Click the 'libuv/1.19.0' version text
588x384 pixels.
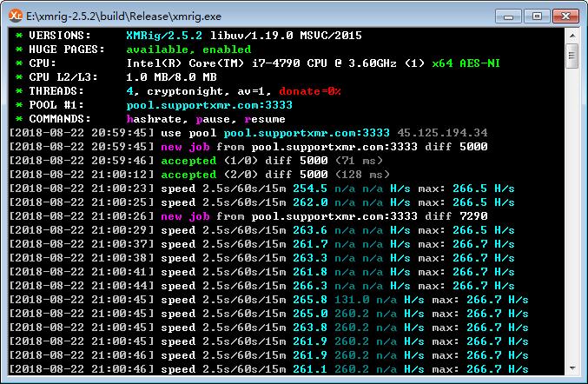pyautogui.click(x=251, y=36)
